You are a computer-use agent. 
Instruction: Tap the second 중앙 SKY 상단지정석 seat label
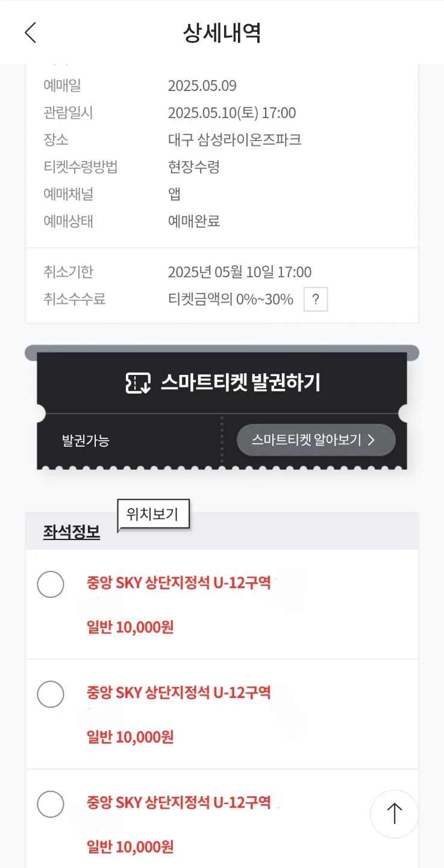click(179, 693)
